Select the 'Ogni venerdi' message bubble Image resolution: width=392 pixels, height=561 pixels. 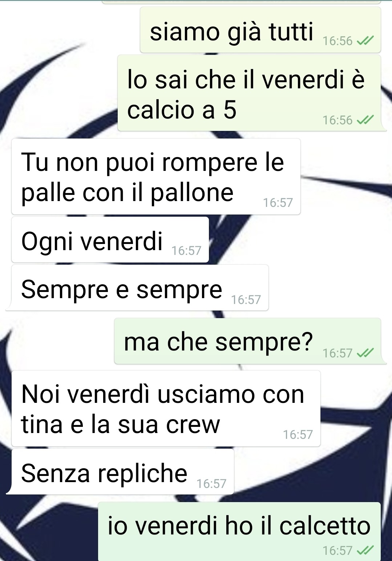[x=110, y=240]
